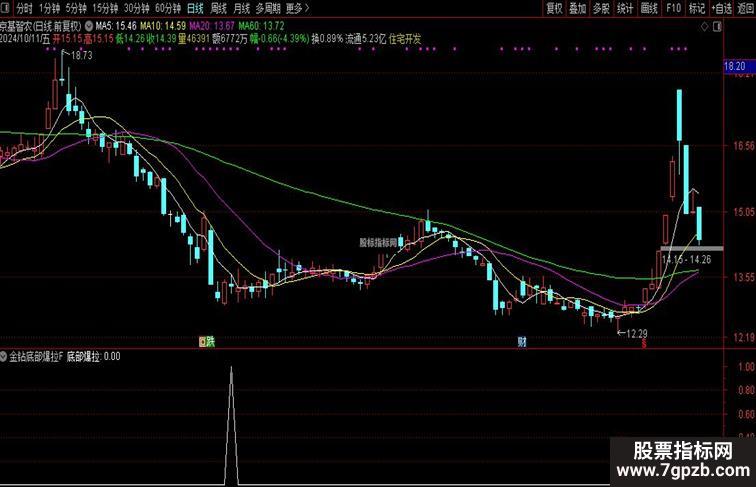Click the 13.55 axis price label
This screenshot has width=756, height=487.
click(743, 277)
